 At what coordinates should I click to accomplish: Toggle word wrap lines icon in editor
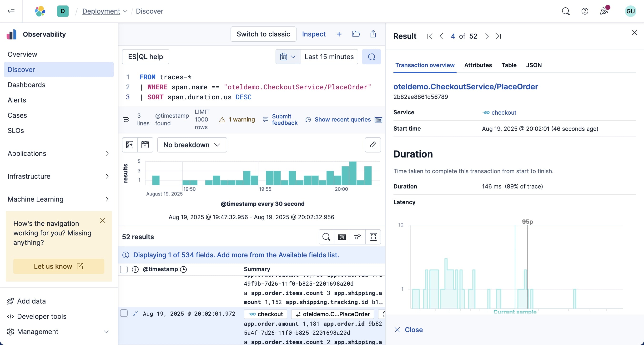point(126,120)
